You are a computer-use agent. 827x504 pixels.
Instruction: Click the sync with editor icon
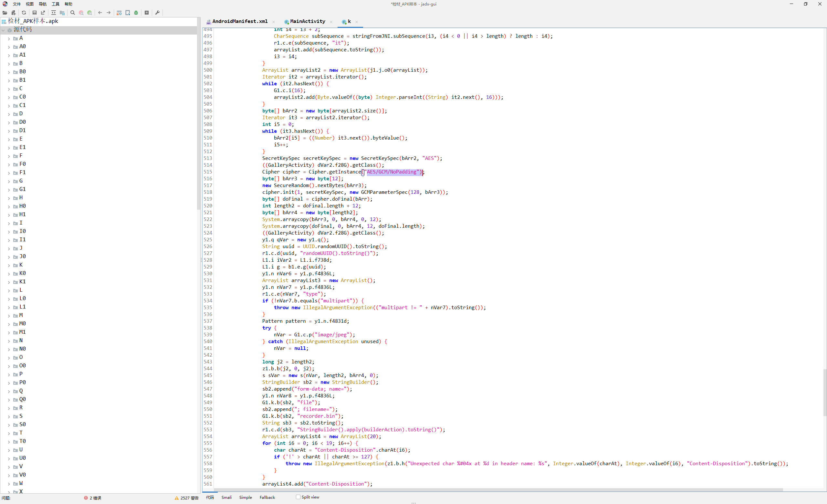coord(53,13)
